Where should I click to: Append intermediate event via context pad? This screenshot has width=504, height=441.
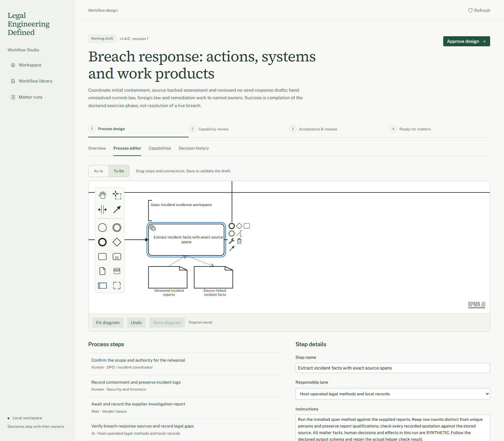pyautogui.click(x=232, y=233)
